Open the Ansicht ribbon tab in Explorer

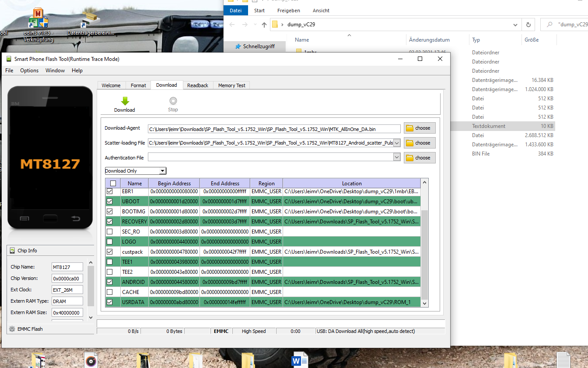click(x=321, y=11)
